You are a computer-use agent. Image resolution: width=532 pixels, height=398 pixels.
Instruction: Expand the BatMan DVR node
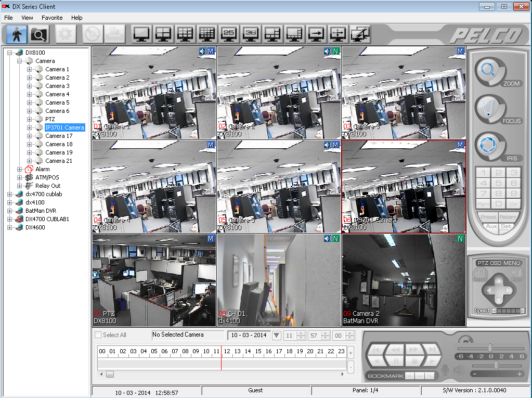click(9, 211)
